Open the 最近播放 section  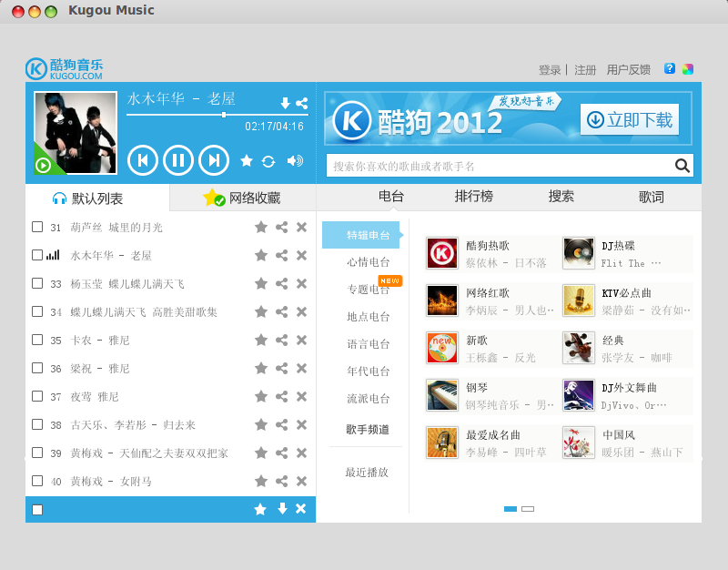367,473
